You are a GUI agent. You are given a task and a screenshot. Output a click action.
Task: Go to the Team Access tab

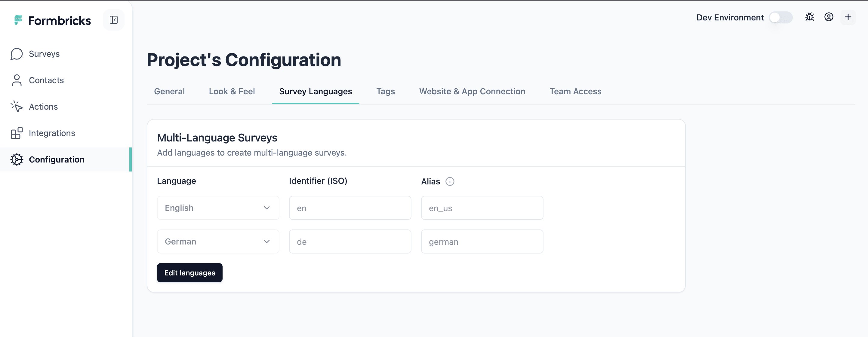pyautogui.click(x=575, y=91)
